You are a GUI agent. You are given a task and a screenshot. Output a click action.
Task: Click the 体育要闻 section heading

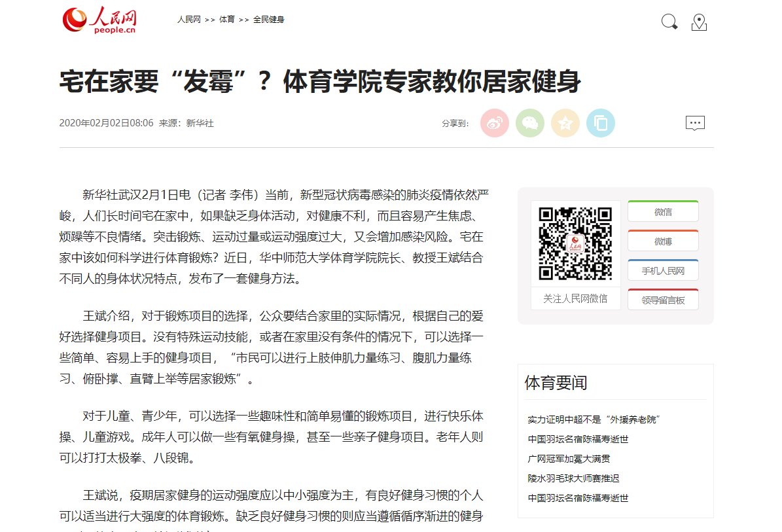click(x=556, y=383)
